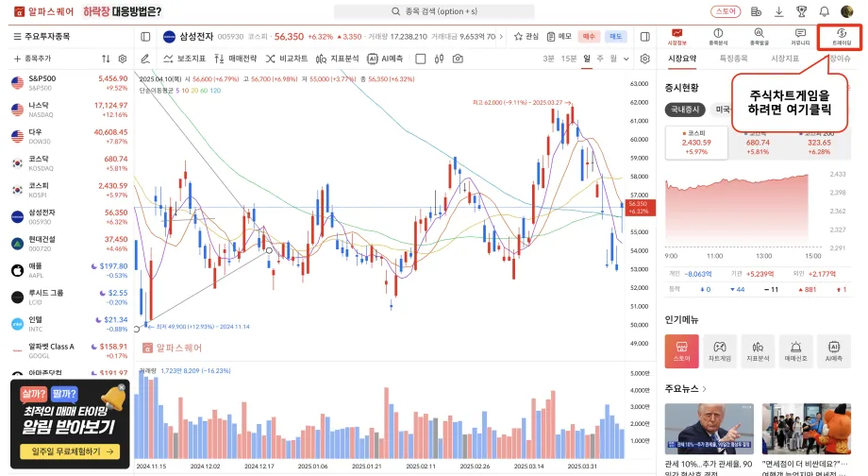Select 인텔 INTC row in watchlist
Image resolution: width=868 pixels, height=476 pixels.
pos(70,324)
